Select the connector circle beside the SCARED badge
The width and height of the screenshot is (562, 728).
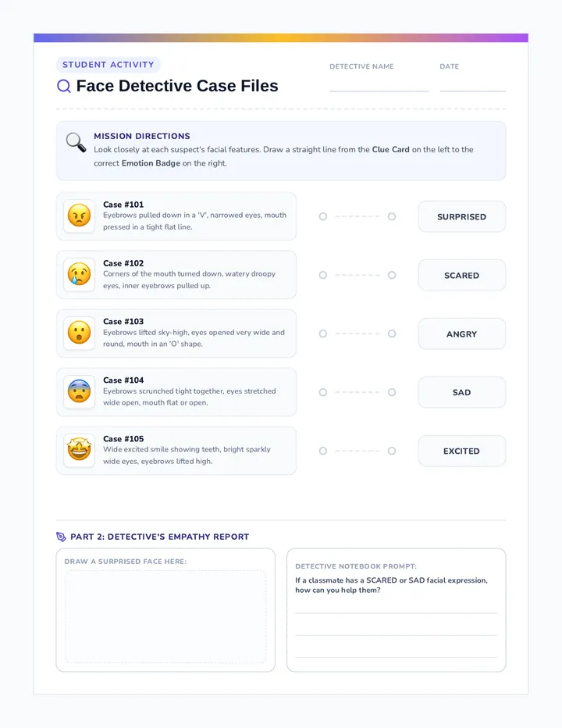[392, 275]
